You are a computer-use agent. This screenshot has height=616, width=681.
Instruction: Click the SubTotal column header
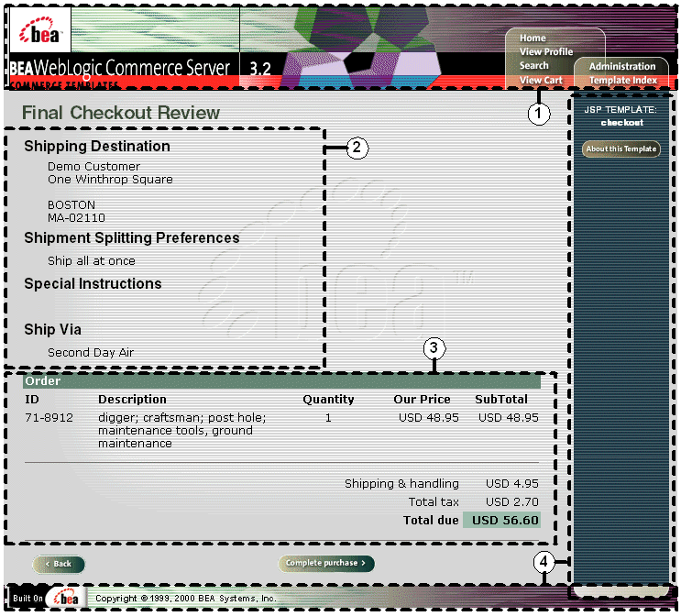point(501,400)
